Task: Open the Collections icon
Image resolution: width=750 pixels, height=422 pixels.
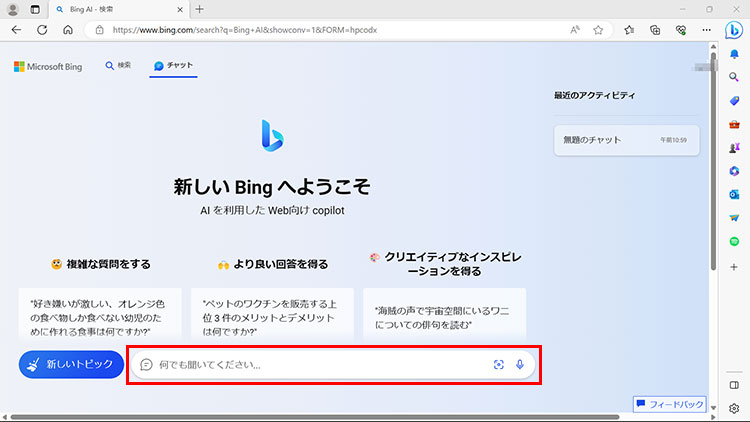Action: (x=655, y=30)
